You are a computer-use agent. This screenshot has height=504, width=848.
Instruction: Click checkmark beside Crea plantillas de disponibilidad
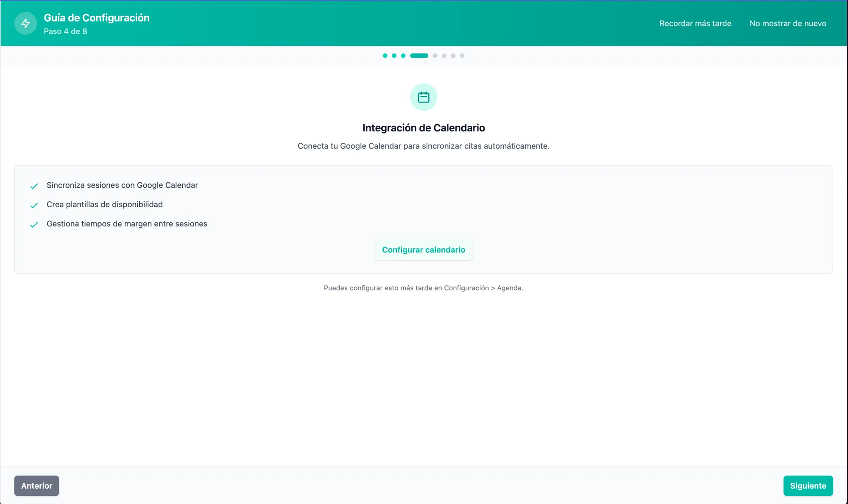[x=34, y=205]
